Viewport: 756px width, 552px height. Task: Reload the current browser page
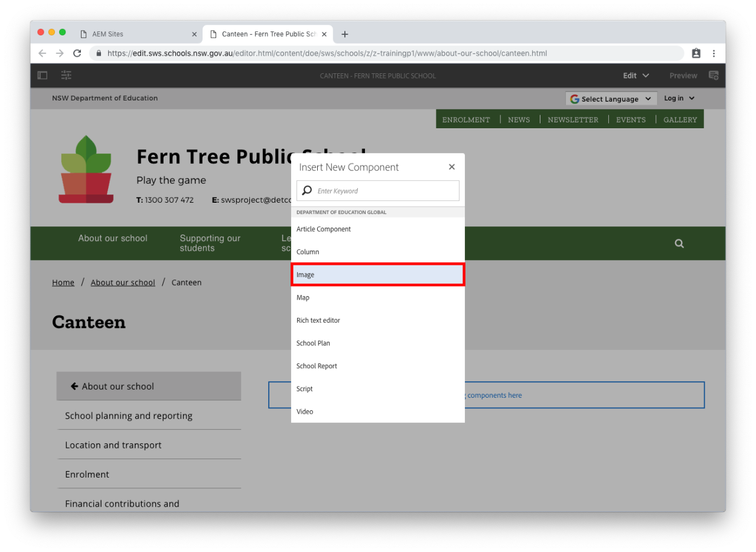(77, 53)
